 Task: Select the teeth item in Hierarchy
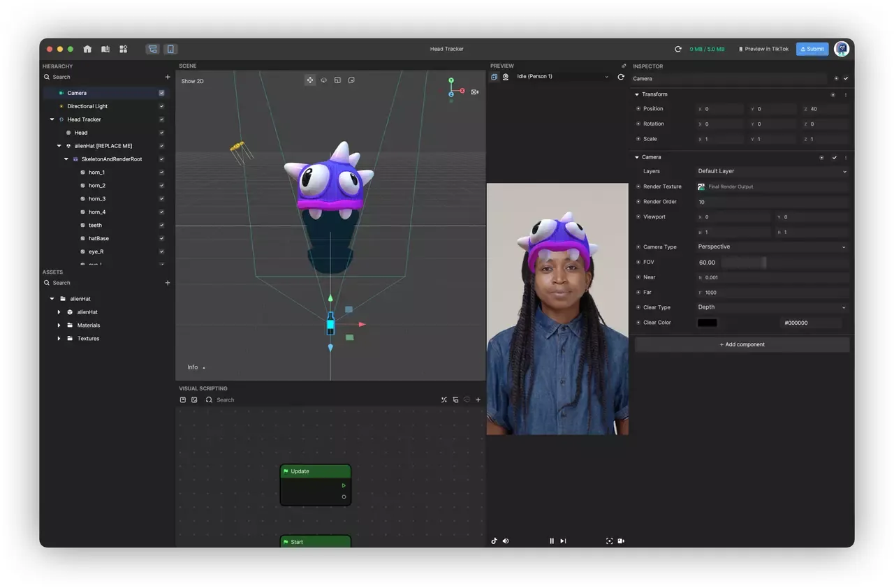tap(95, 226)
